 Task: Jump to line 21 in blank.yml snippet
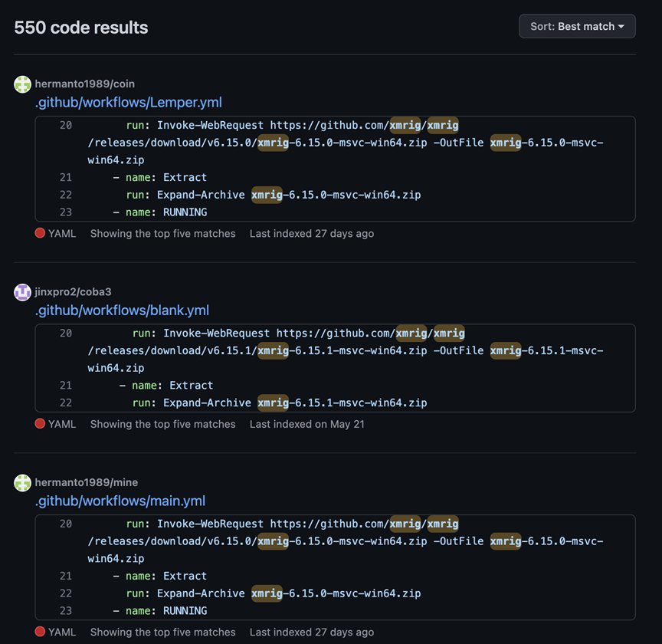pyautogui.click(x=66, y=386)
